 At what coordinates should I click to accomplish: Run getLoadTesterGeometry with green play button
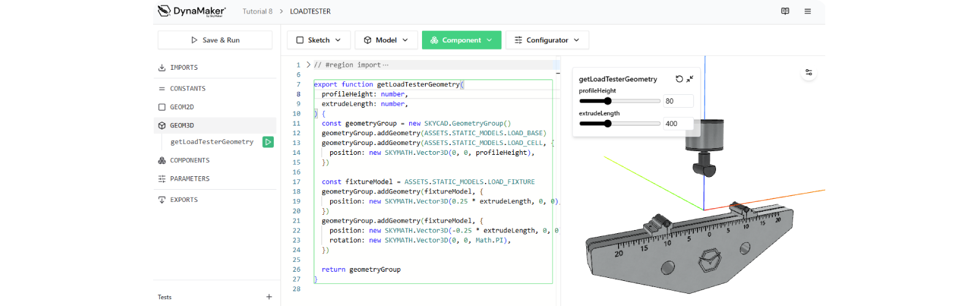pos(268,142)
